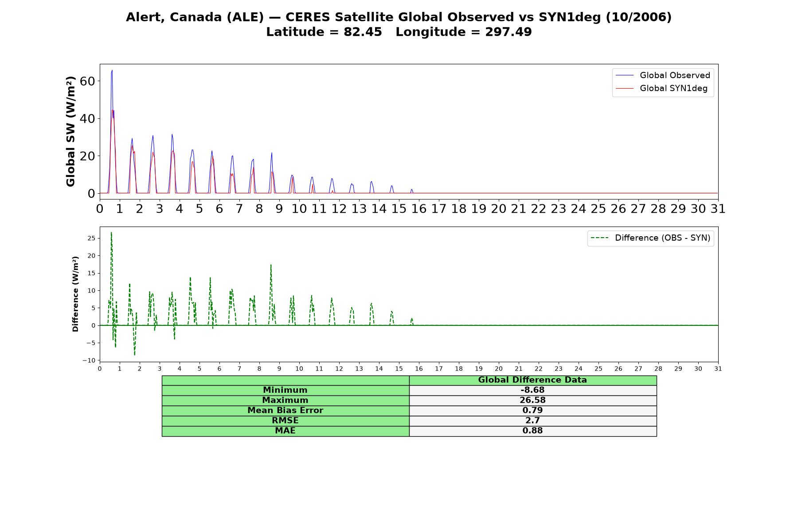Click the Global SW y-axis label
Viewport: 798px width, 532px height.
(71, 131)
